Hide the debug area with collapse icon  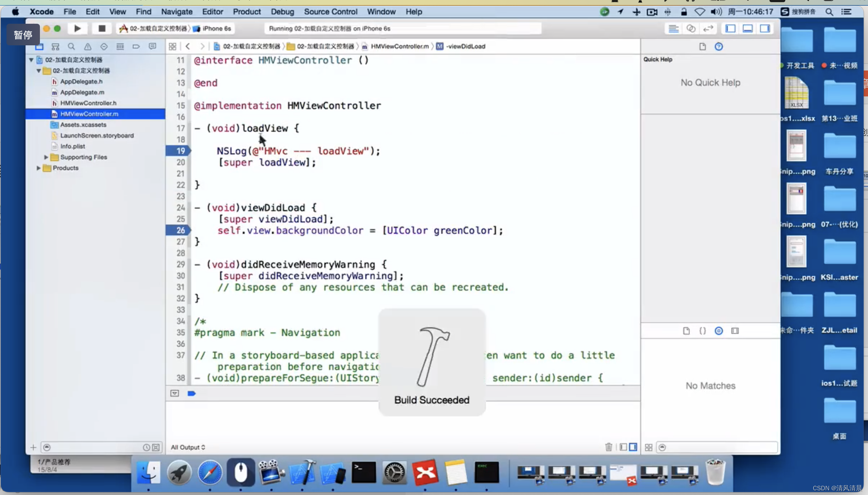click(x=174, y=393)
